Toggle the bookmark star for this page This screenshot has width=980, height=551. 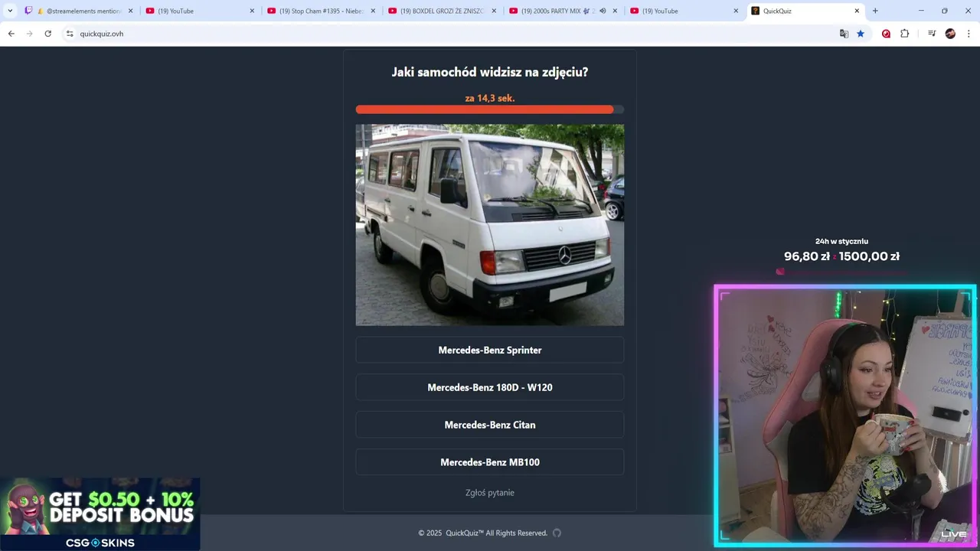pyautogui.click(x=861, y=34)
